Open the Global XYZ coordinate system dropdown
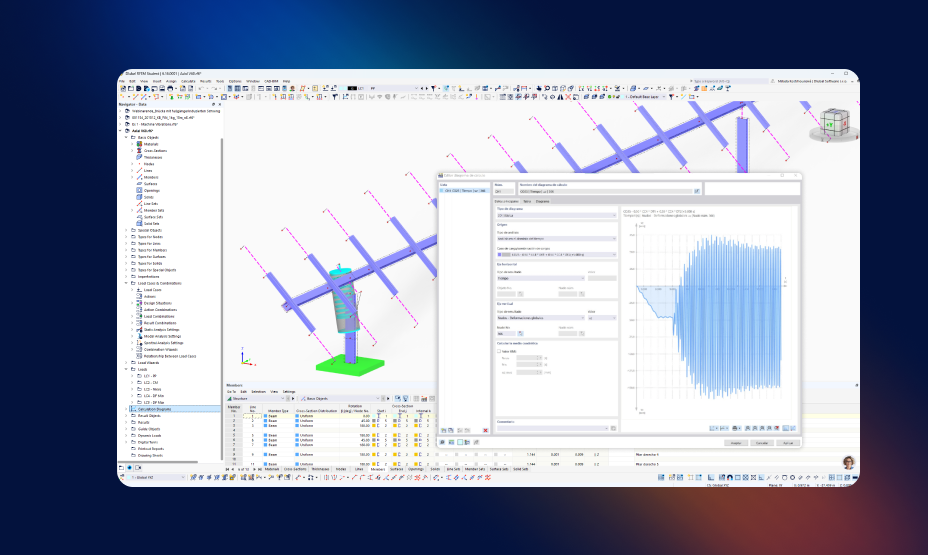The image size is (928, 555). 157,477
